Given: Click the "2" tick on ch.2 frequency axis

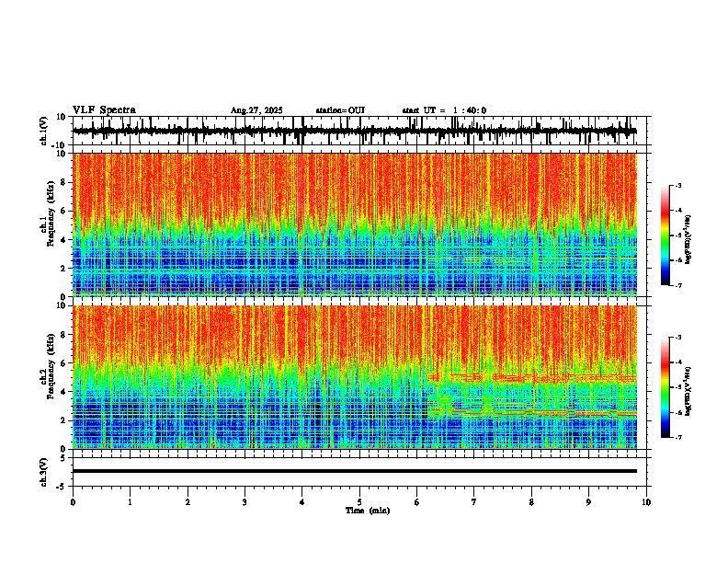Looking at the screenshot, I should (64, 420).
